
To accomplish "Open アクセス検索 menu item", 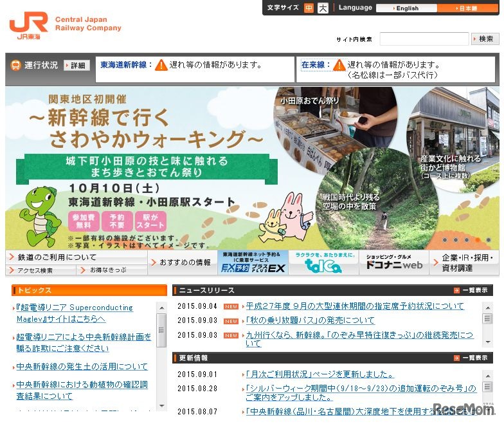I will click(x=41, y=270).
